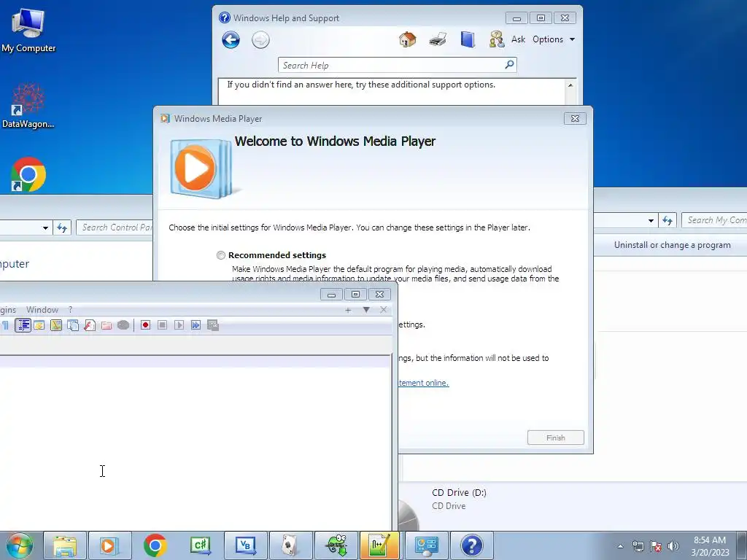Switch to Control Panel on the taskbar
Viewport: 747px width, 560px height.
426,545
